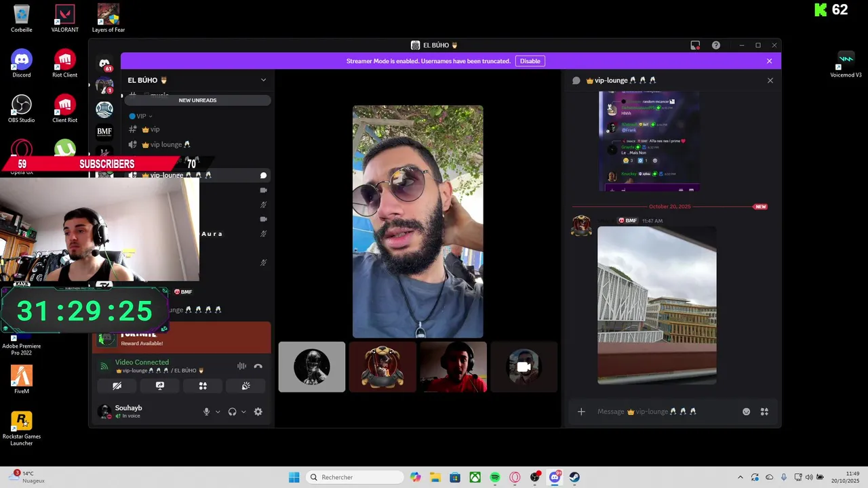
Task: Click the Rechercher taskbar search box
Action: tap(355, 477)
